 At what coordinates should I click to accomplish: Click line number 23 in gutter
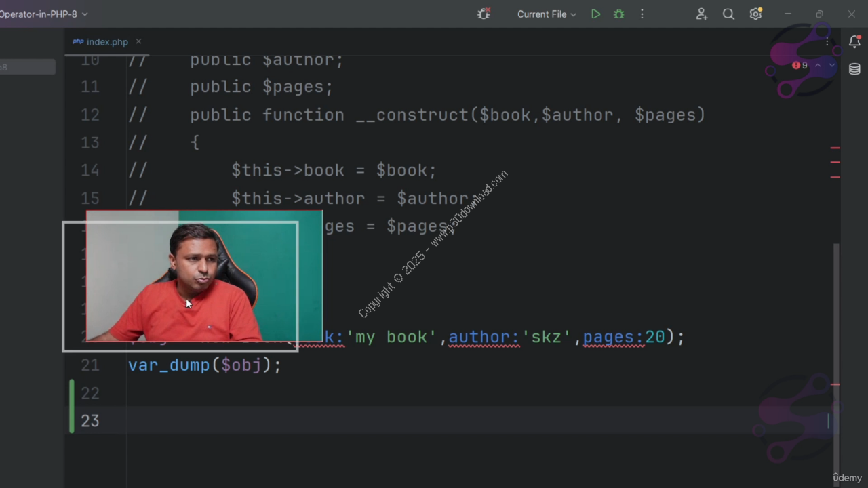[x=90, y=421]
